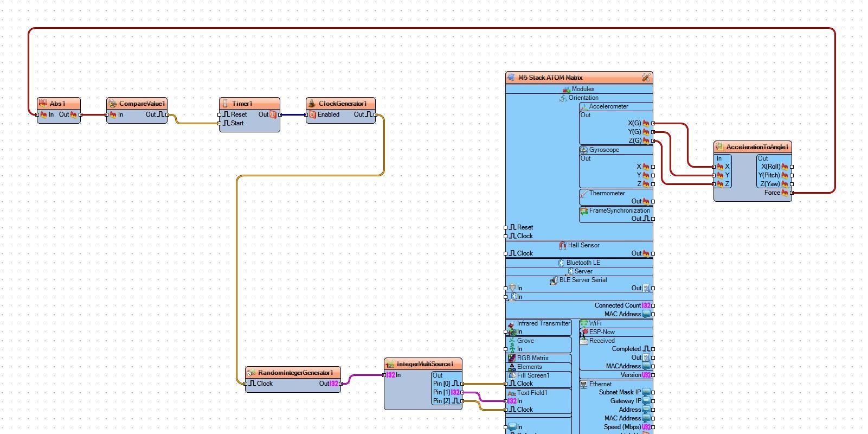Select the Speed (Mbps) output pin

point(653,427)
